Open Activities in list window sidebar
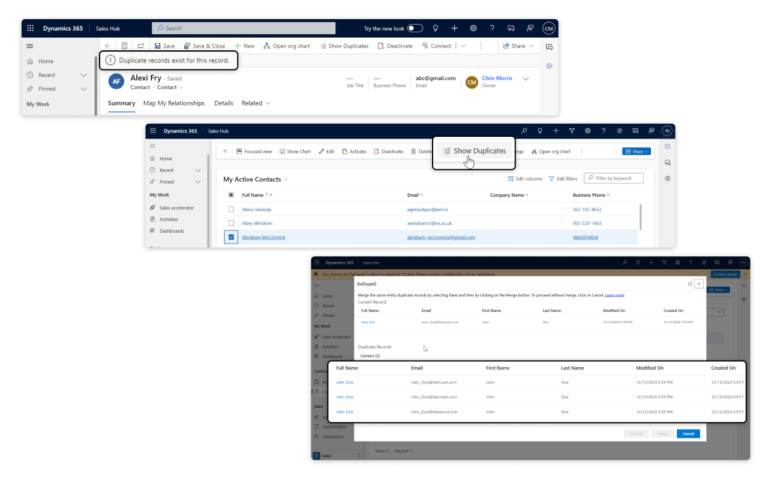 pos(165,219)
